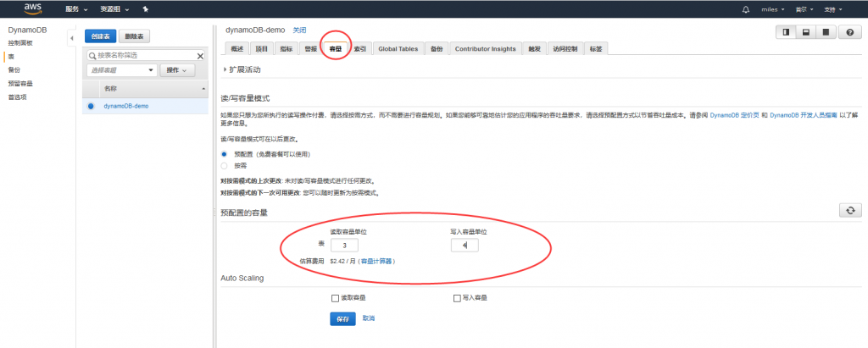Enable Auto Scaling for 读取容量
The width and height of the screenshot is (868, 348).
(334, 298)
